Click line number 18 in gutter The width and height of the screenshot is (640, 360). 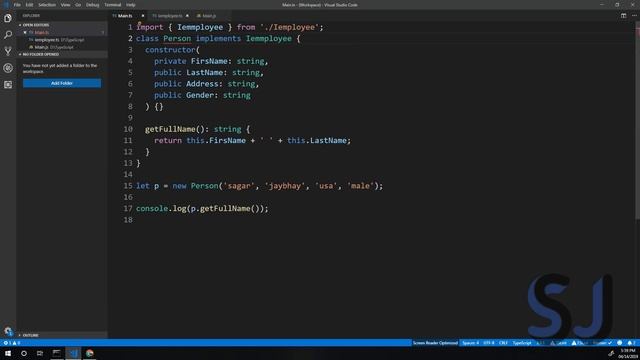[128, 220]
